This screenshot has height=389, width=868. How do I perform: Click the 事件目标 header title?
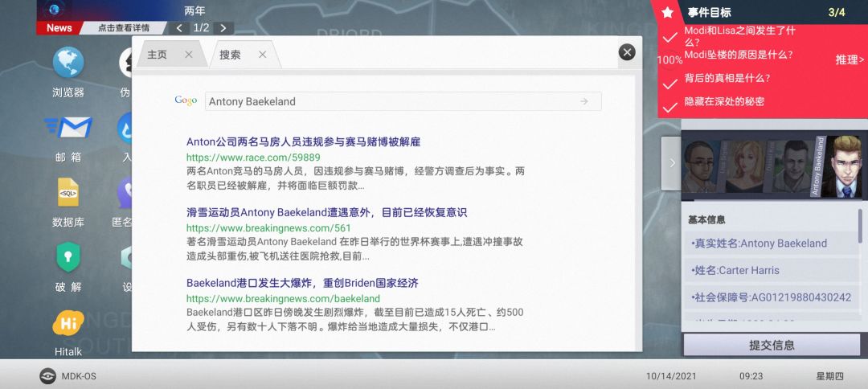(x=709, y=12)
